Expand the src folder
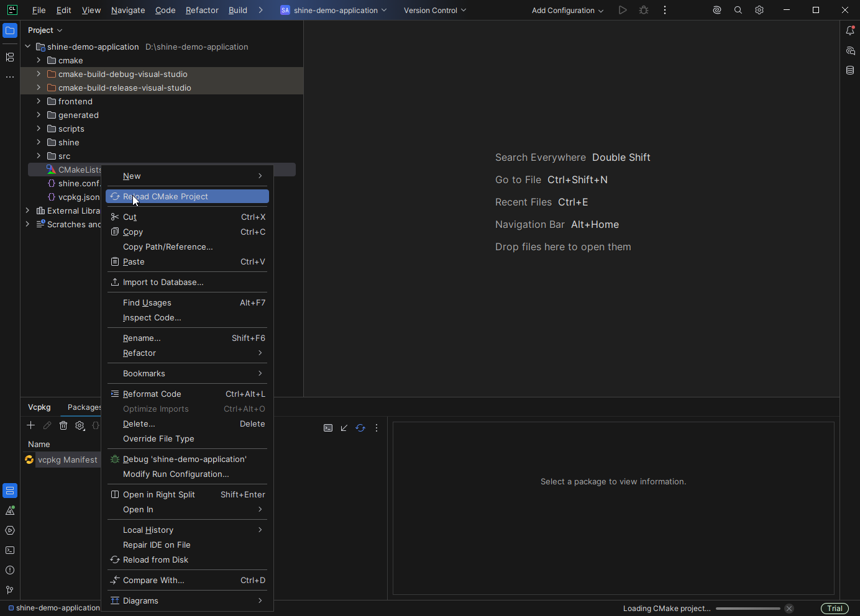The width and height of the screenshot is (860, 616). 39,156
